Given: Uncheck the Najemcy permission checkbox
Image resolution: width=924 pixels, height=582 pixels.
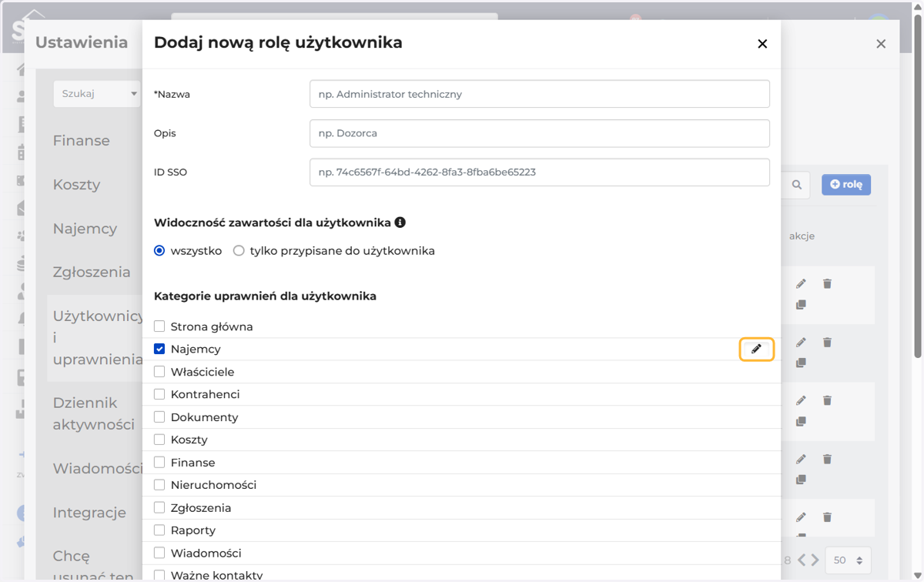Looking at the screenshot, I should pos(159,349).
